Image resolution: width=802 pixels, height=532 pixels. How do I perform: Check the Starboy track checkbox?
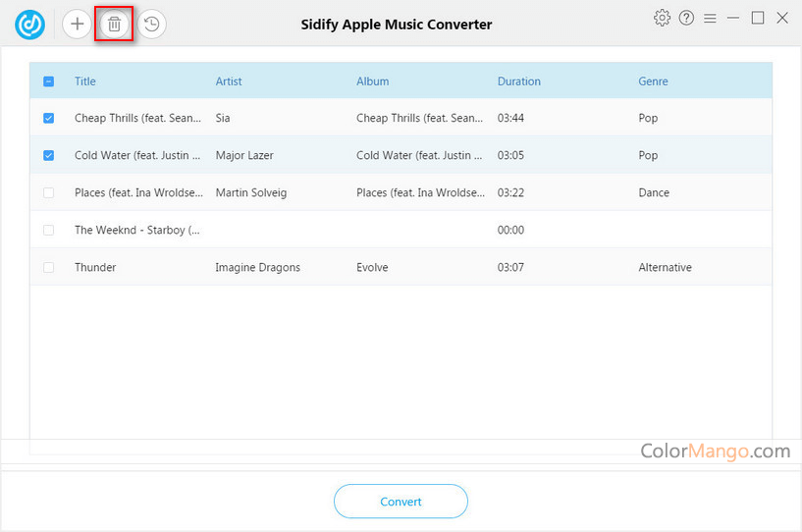[49, 230]
